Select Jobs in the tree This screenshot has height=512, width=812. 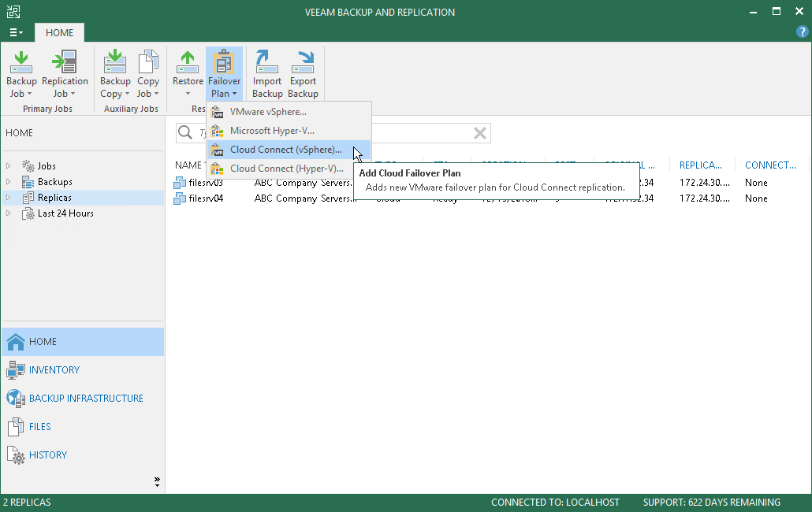coord(46,166)
